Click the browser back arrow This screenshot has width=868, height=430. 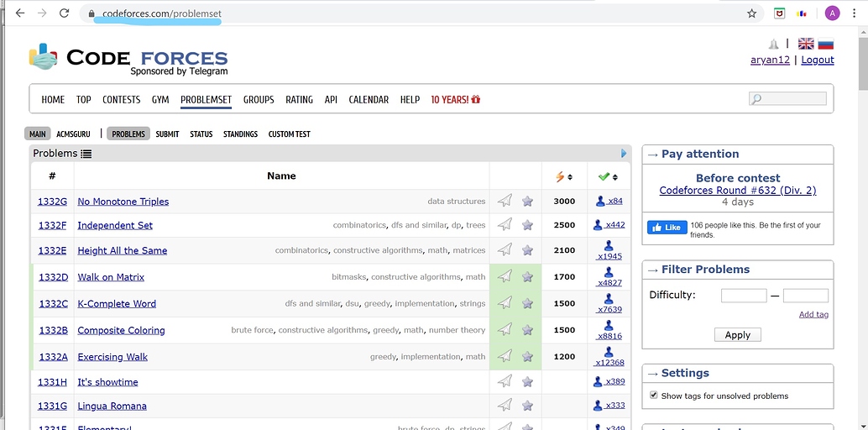point(20,13)
